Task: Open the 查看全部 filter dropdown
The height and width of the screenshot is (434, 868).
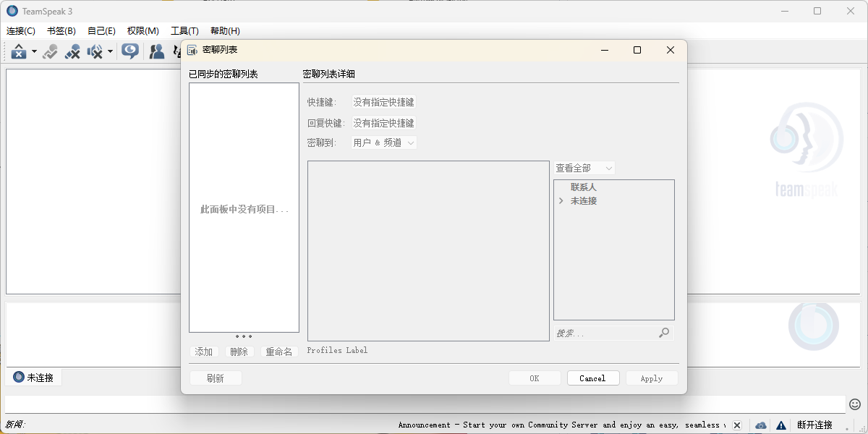Action: click(x=584, y=168)
